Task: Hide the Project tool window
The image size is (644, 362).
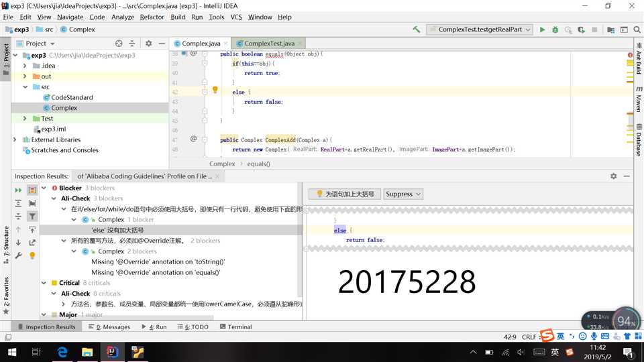Action: tap(162, 43)
